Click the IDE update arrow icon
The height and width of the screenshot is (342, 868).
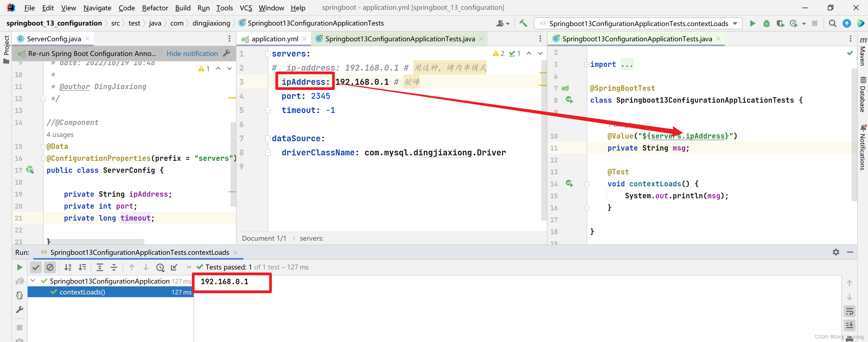click(x=846, y=23)
